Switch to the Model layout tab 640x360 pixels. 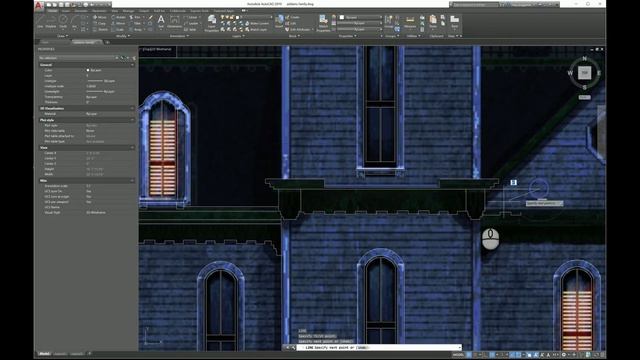44,354
